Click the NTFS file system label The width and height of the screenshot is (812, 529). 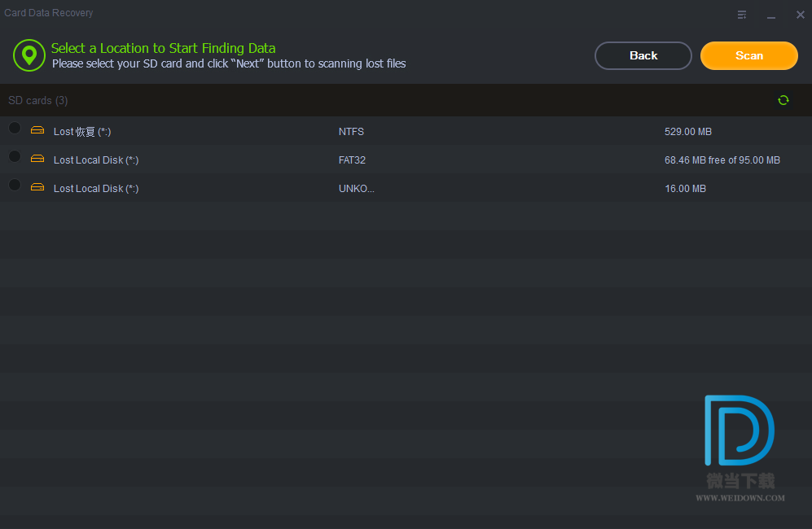351,132
